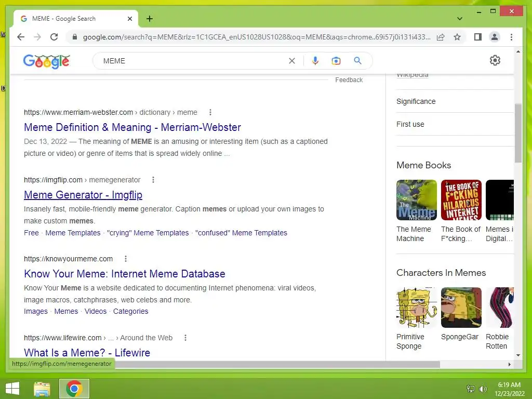This screenshot has width=532, height=399.
Task: Click in the MEME search box
Action: 193,61
